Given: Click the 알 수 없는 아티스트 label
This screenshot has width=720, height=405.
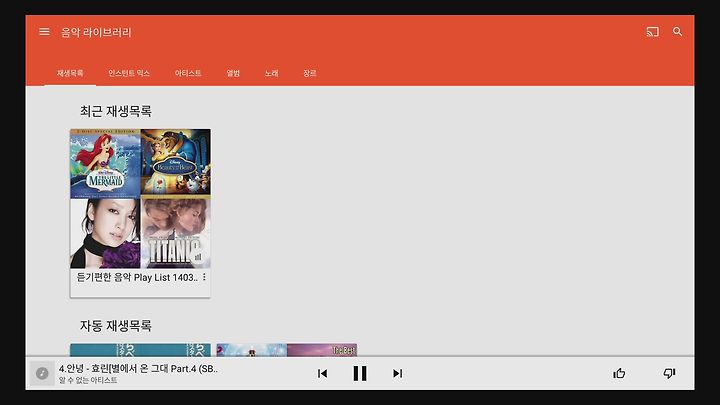Looking at the screenshot, I should click(88, 380).
